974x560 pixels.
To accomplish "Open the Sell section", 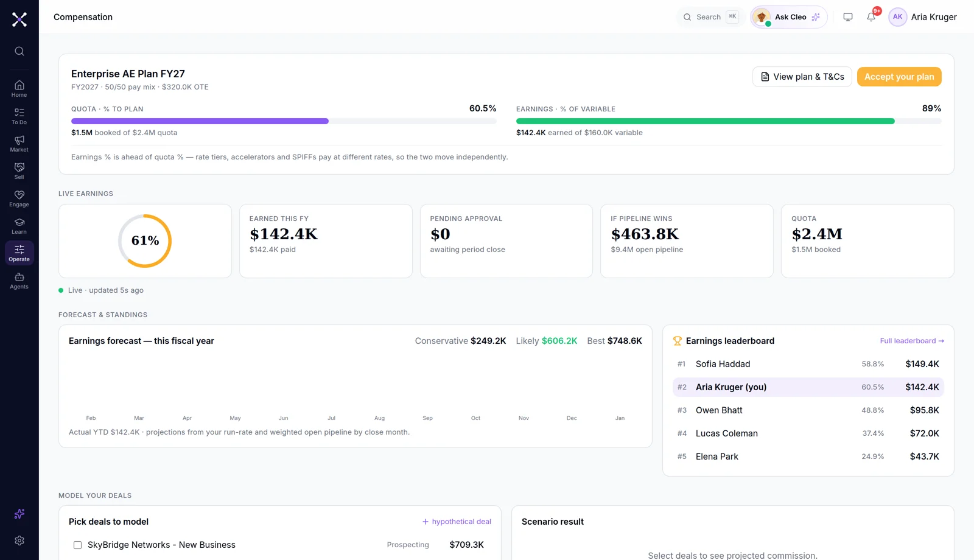I will point(19,171).
